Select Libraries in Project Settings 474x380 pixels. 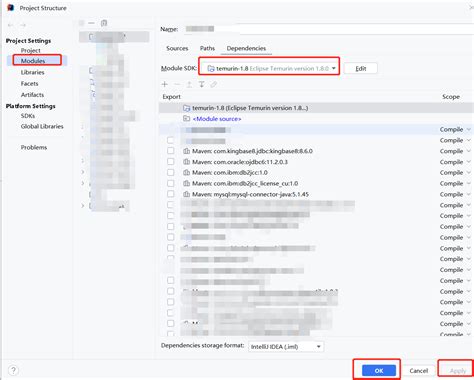click(33, 72)
